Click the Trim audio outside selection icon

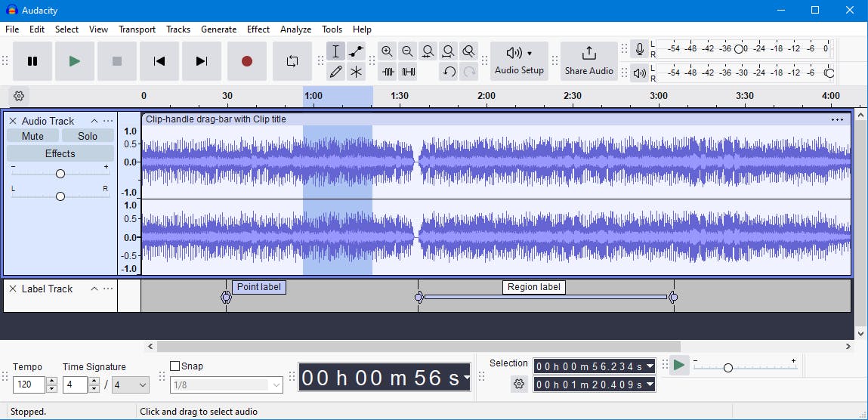[x=388, y=72]
